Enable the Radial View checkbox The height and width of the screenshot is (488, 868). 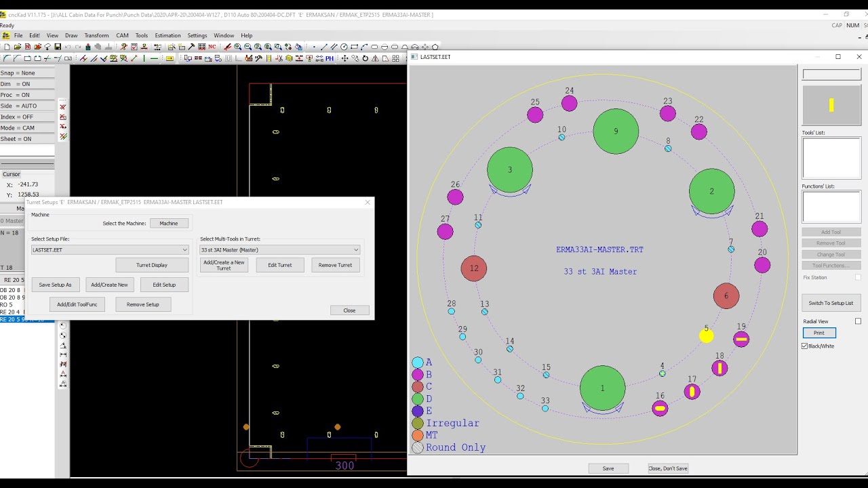[858, 321]
